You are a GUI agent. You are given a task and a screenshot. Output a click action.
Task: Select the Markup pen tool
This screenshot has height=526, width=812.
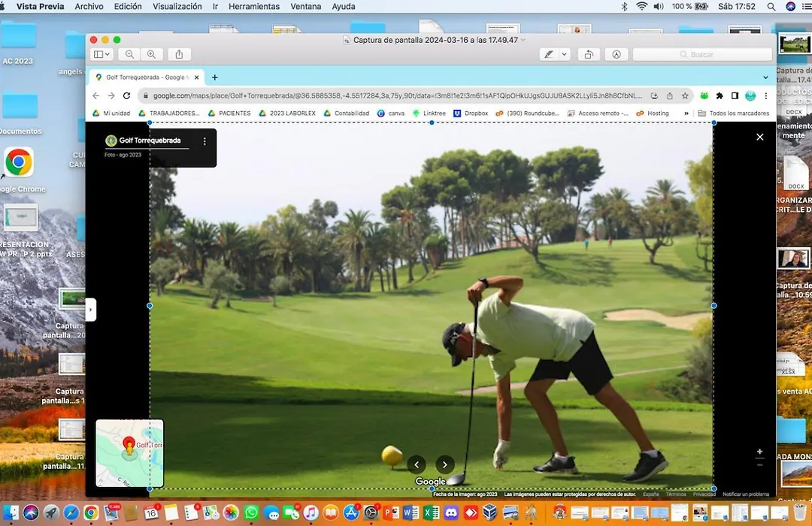pyautogui.click(x=548, y=54)
